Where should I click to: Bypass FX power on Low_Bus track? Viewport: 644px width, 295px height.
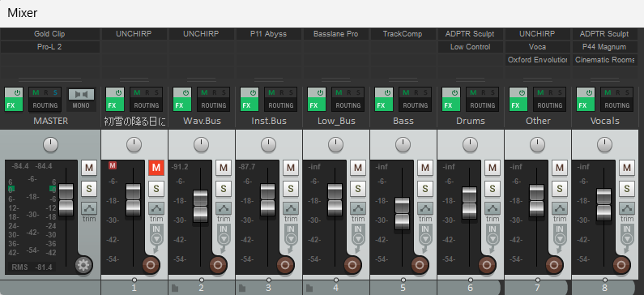pos(321,93)
